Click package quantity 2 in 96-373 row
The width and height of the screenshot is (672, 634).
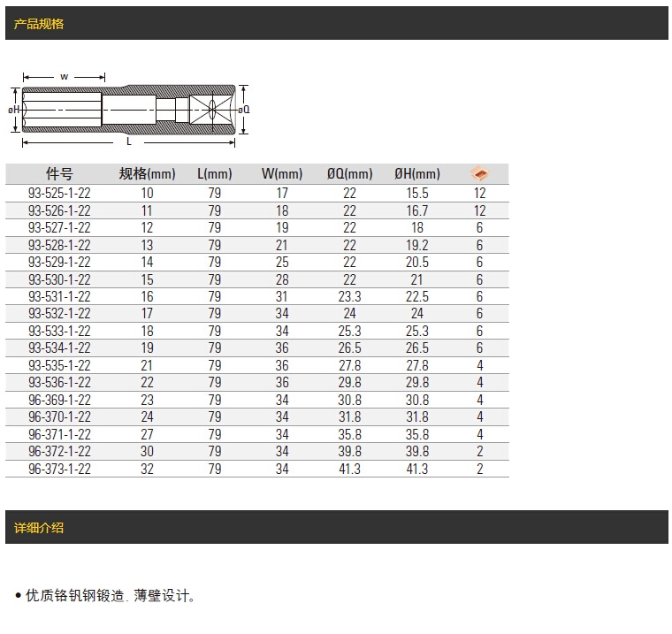(480, 469)
